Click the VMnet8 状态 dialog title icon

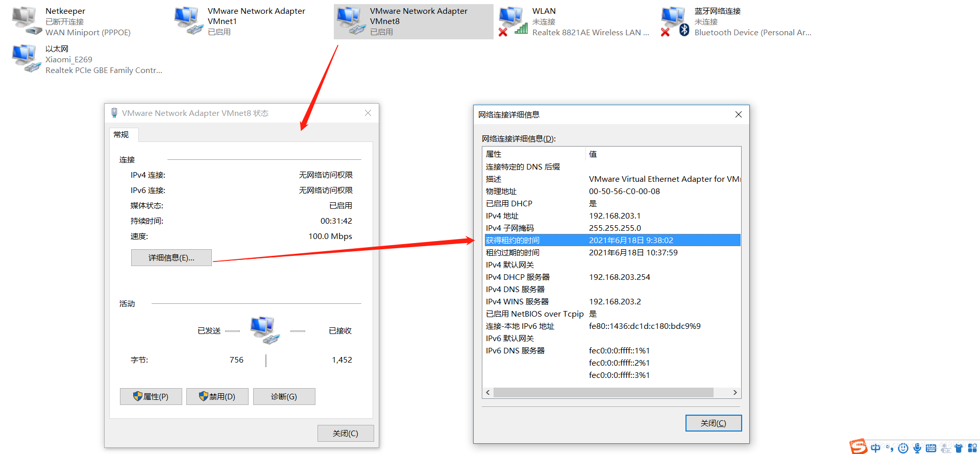pos(114,113)
